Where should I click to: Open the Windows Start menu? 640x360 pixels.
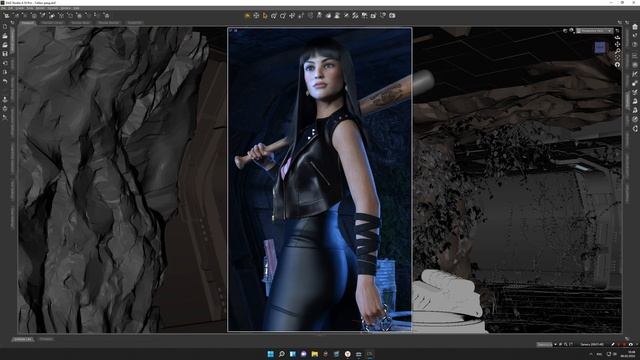270,354
